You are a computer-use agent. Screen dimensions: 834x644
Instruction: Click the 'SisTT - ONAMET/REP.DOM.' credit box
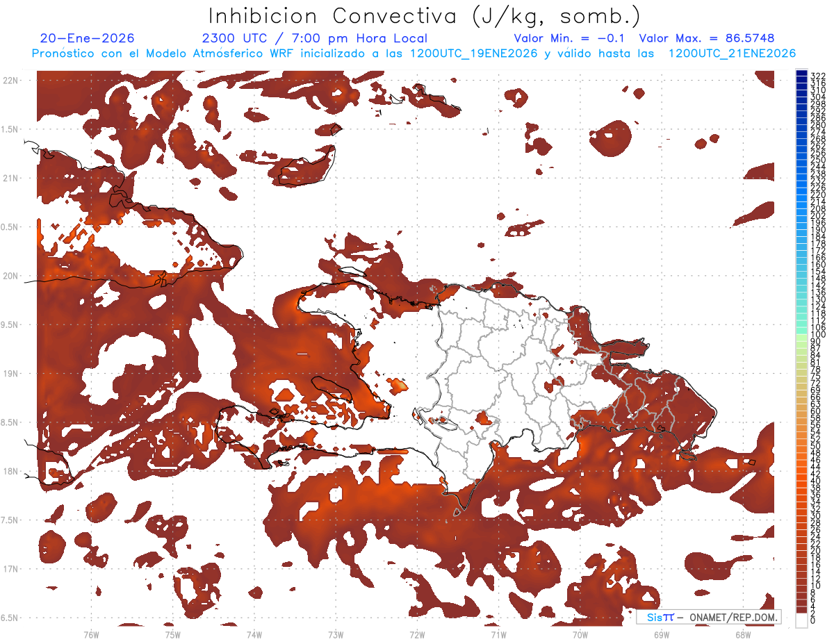[709, 617]
